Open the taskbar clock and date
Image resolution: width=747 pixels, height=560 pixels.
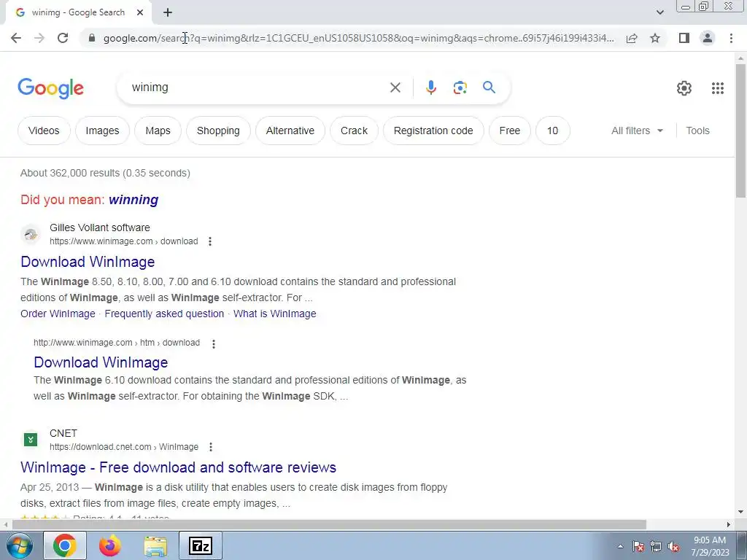(x=710, y=546)
